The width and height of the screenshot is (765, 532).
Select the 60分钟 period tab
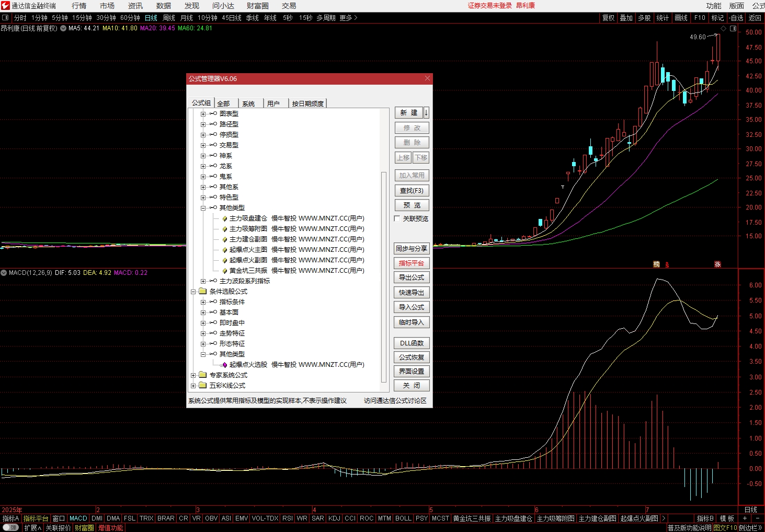point(130,18)
